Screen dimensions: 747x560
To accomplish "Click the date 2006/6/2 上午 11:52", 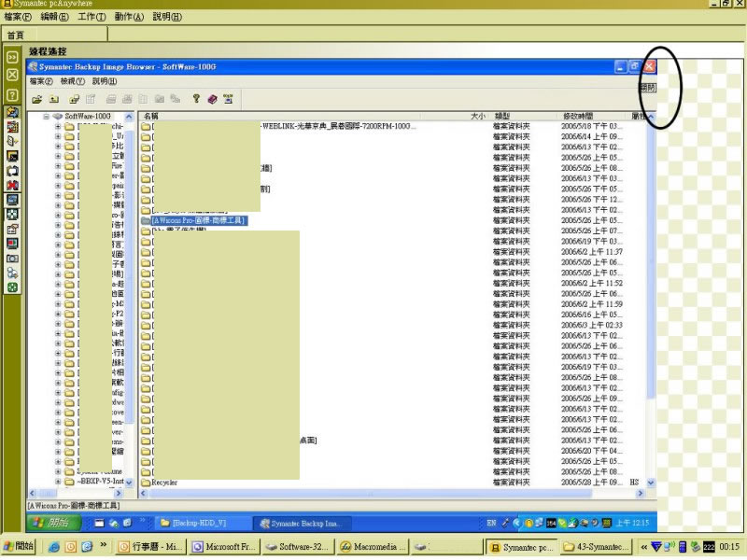I will [x=592, y=284].
